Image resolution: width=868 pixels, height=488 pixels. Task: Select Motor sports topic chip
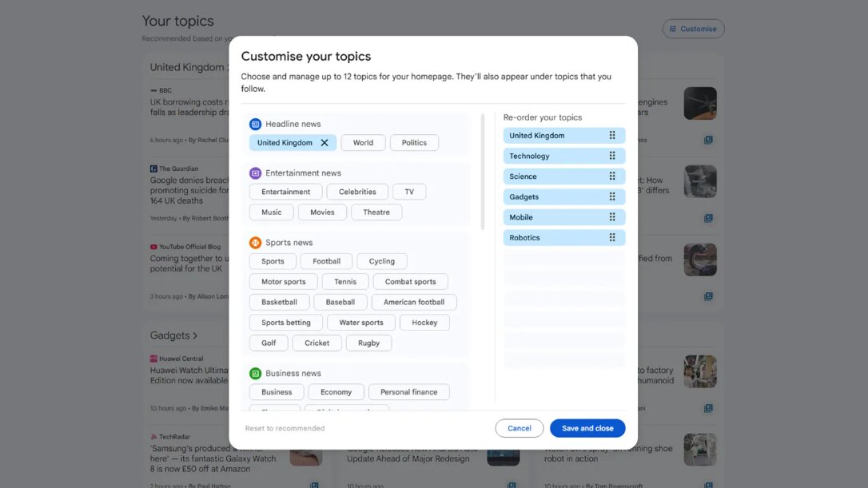pyautogui.click(x=284, y=282)
